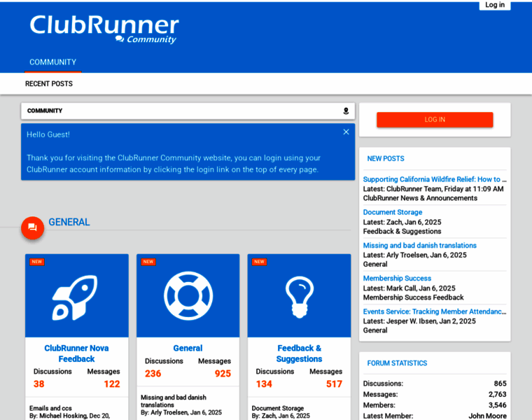Open the RECENT POSTS sub-navigation item
Screen dimensions: 532x420
pos(49,84)
